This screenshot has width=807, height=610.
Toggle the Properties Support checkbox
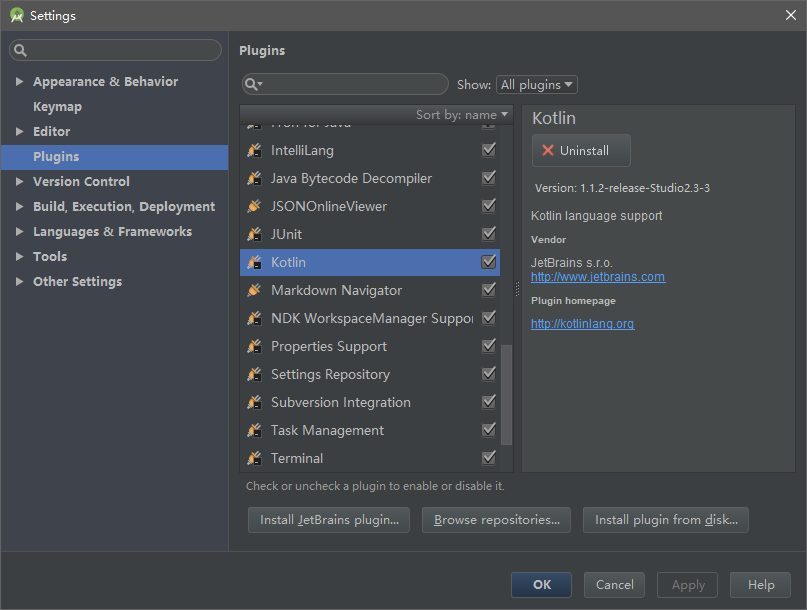[489, 346]
